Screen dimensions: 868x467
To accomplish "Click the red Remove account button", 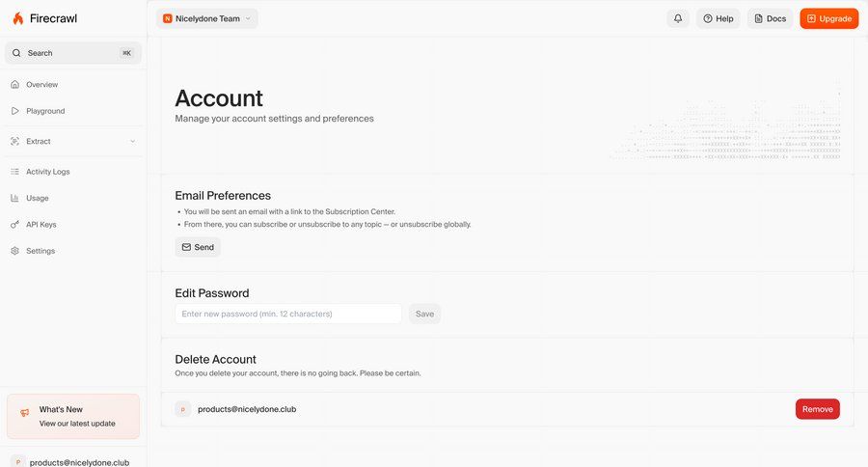I will coord(817,409).
